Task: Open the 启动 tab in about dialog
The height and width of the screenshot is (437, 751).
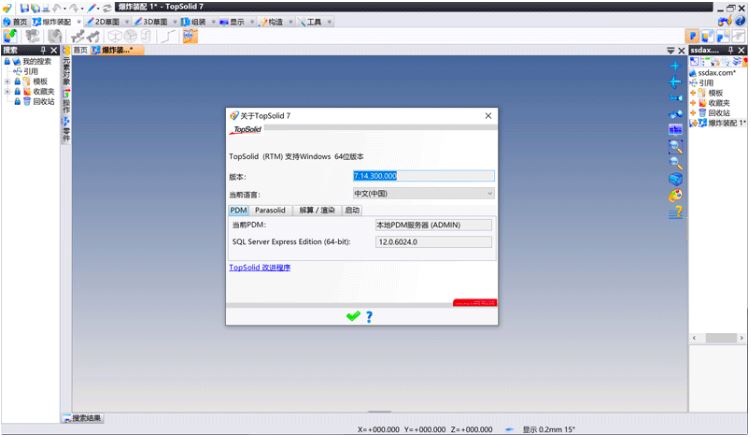Action: click(352, 210)
